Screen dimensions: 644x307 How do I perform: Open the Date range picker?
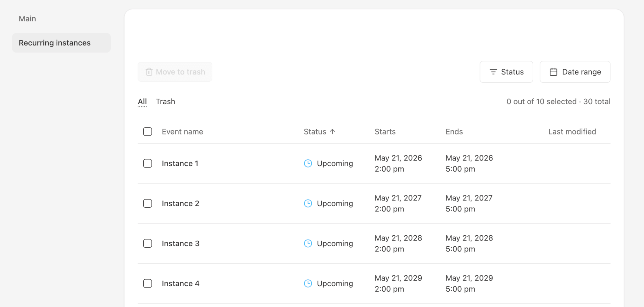(x=575, y=72)
